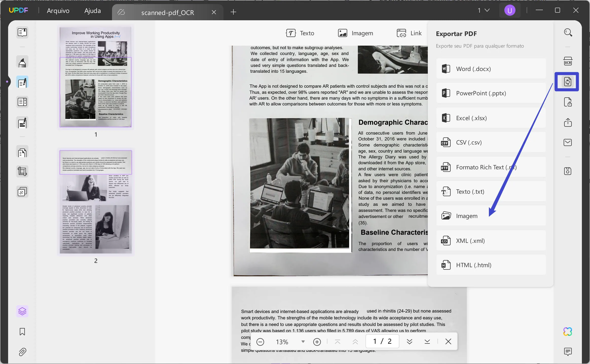
Task: Open the page organize tool
Action: [22, 102]
